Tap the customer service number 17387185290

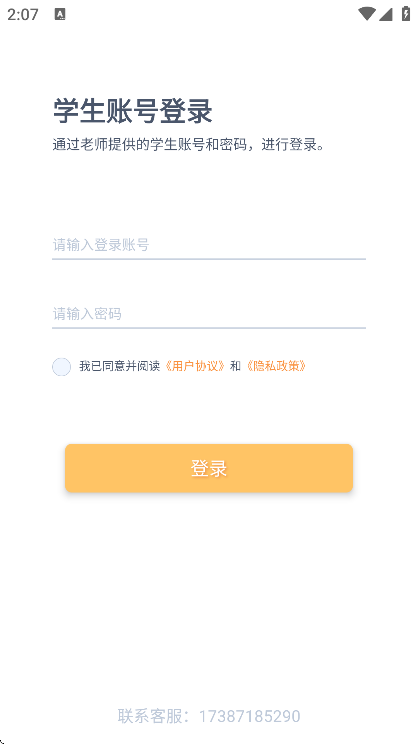(250, 716)
